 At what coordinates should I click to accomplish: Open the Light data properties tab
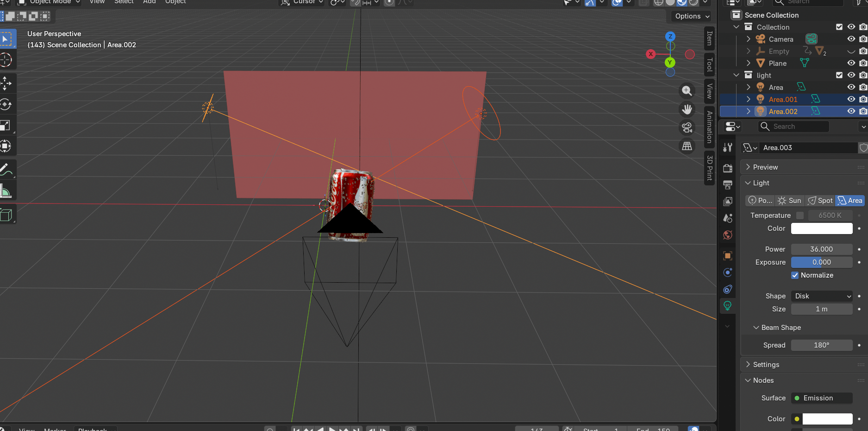[728, 305]
